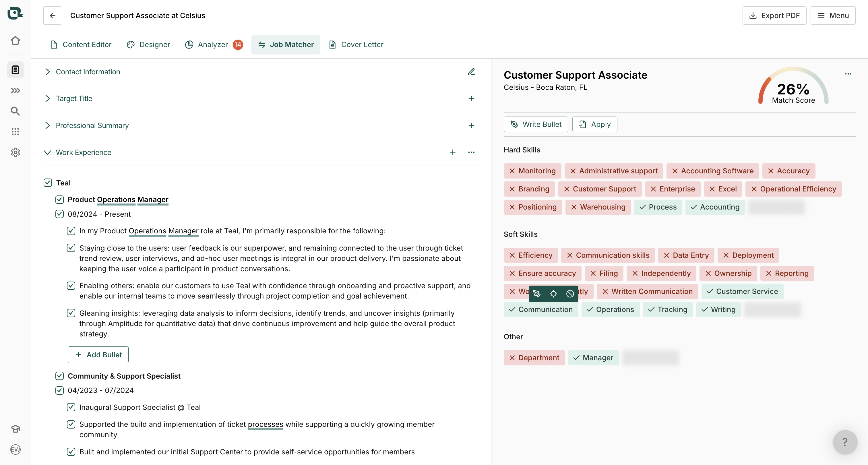
Task: Click the back arrow button
Action: click(53, 15)
